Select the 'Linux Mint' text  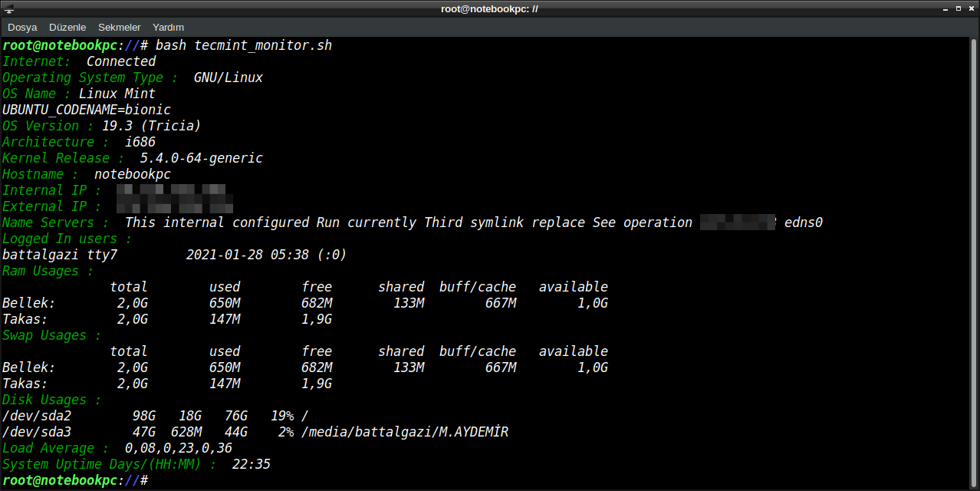point(117,94)
